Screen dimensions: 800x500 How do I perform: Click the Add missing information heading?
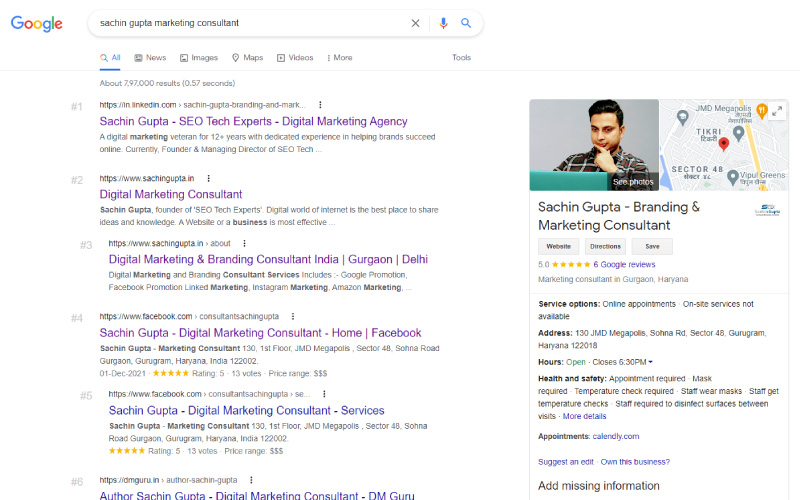click(x=599, y=486)
